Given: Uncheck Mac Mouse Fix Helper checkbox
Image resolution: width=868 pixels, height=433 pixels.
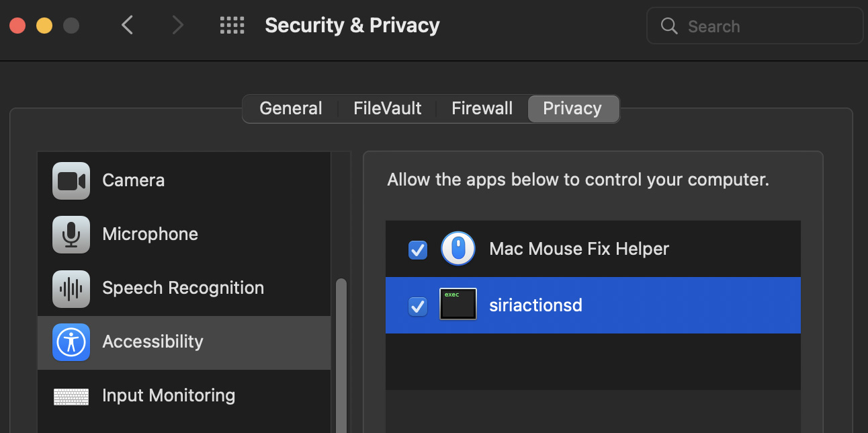Looking at the screenshot, I should tap(418, 250).
